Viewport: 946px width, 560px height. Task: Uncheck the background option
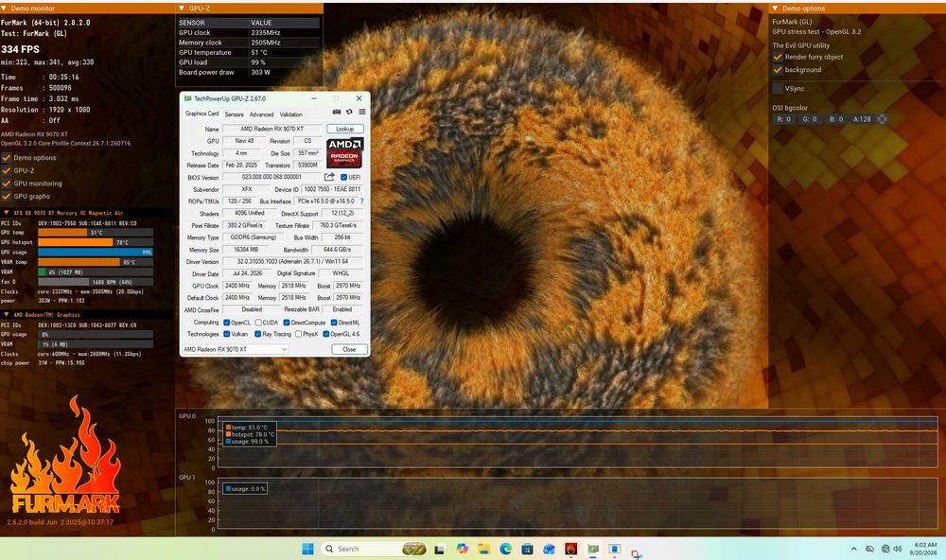click(x=778, y=70)
